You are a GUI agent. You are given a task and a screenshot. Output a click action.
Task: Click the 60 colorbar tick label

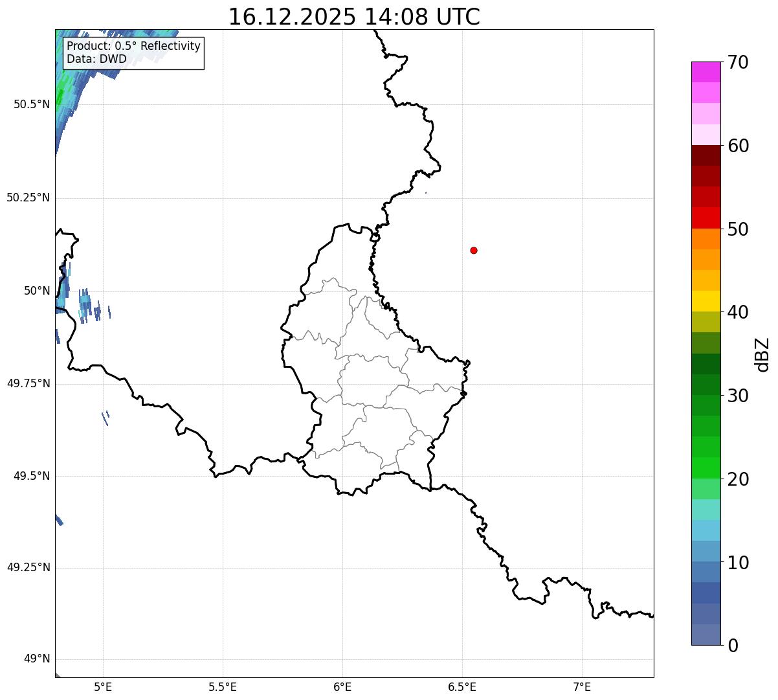coord(738,146)
